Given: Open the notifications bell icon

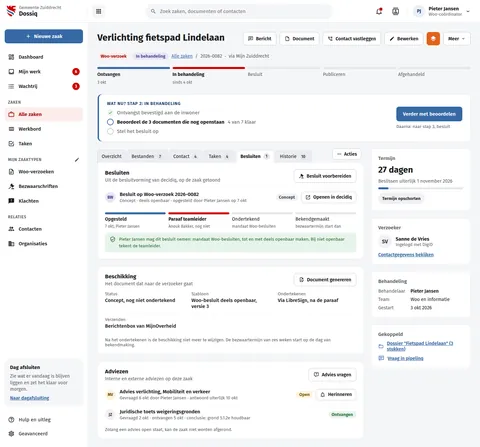Looking at the screenshot, I should click(x=379, y=11).
